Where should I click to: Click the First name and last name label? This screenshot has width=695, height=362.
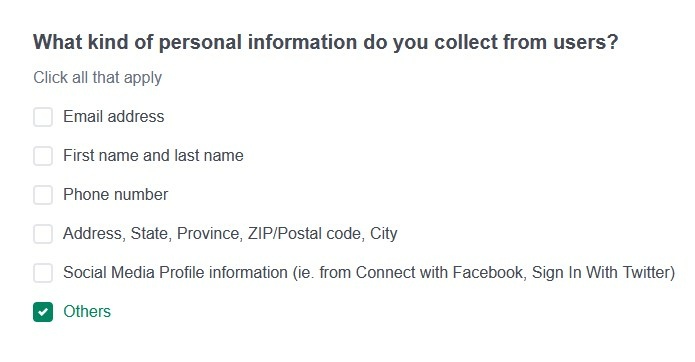tap(153, 156)
